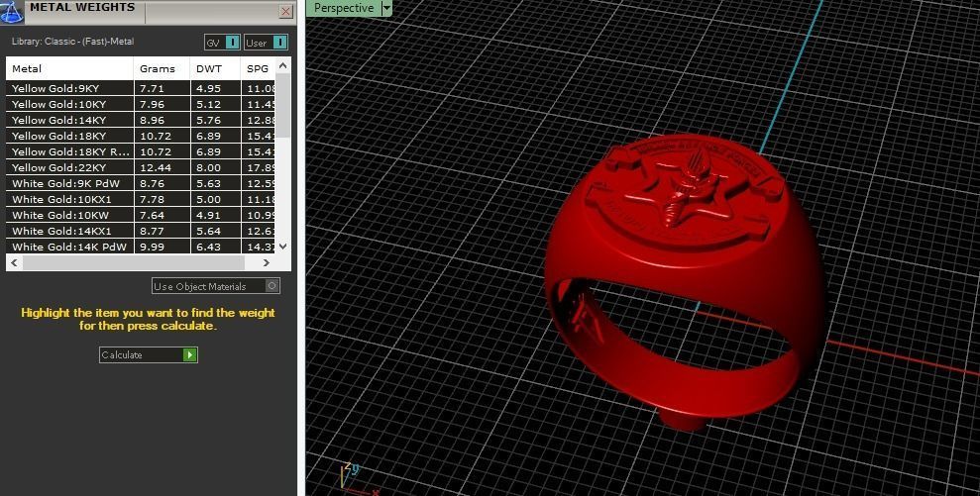Click the star emblem on ring top

tap(678, 194)
